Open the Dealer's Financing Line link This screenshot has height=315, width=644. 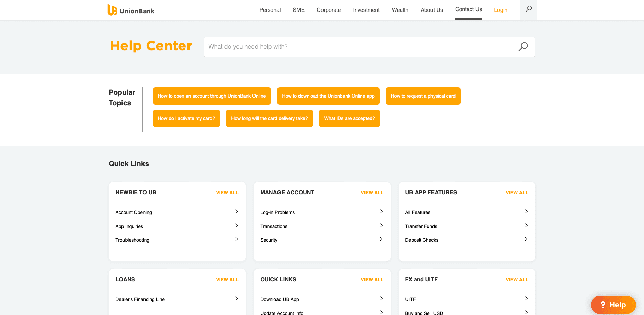140,299
